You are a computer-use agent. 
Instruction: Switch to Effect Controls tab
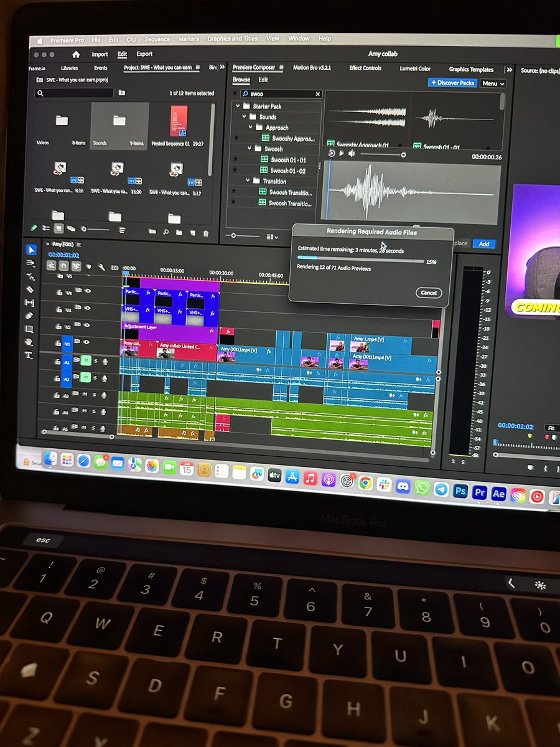[x=365, y=68]
